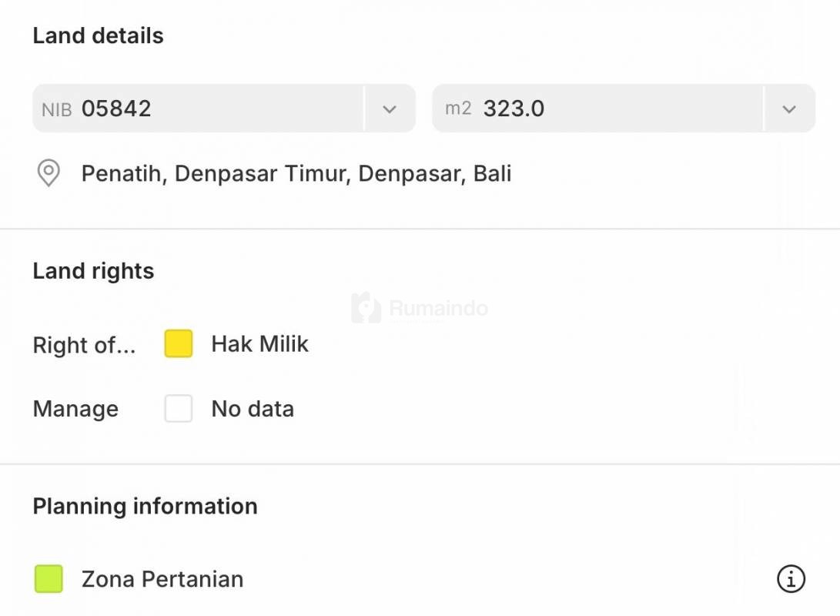
Task: Click the m2 323.0 area field
Action: [x=597, y=109]
